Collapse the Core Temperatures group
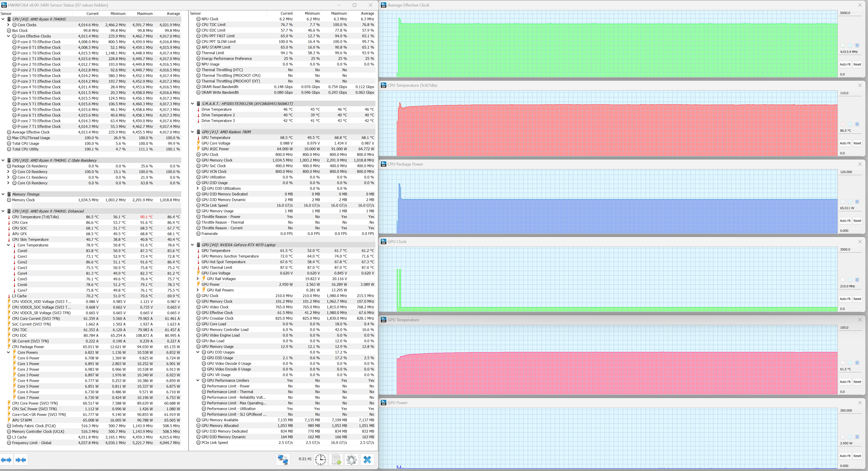 coord(8,245)
